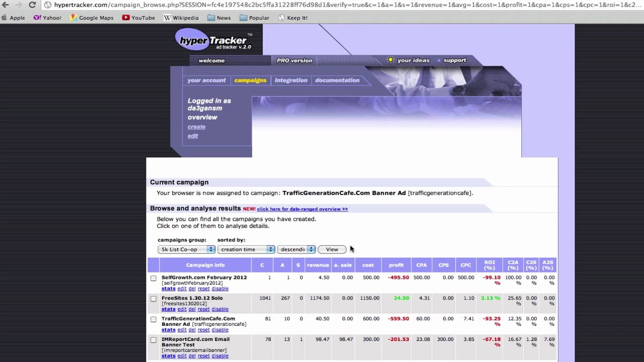Open the documentation tab

pos(337,80)
